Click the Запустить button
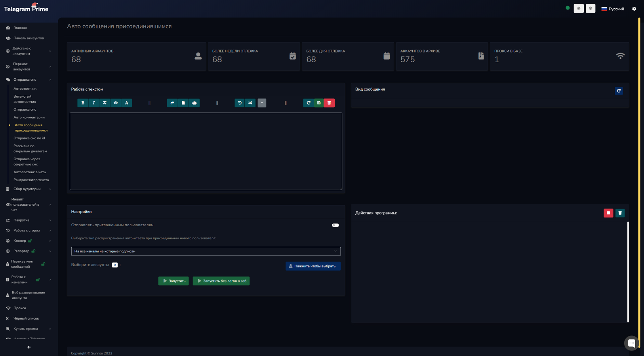Viewport: 644px width, 356px height. 173,281
